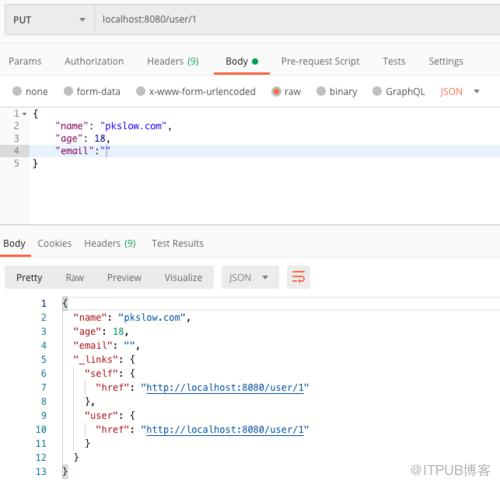Open the Pre-request Script tab
Screen dimensions: 500x485
click(320, 61)
